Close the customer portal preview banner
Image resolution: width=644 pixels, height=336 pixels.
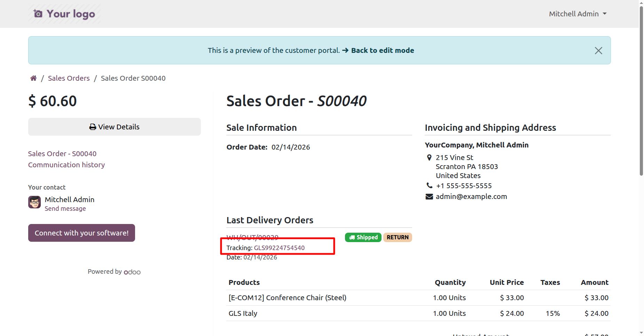[598, 51]
